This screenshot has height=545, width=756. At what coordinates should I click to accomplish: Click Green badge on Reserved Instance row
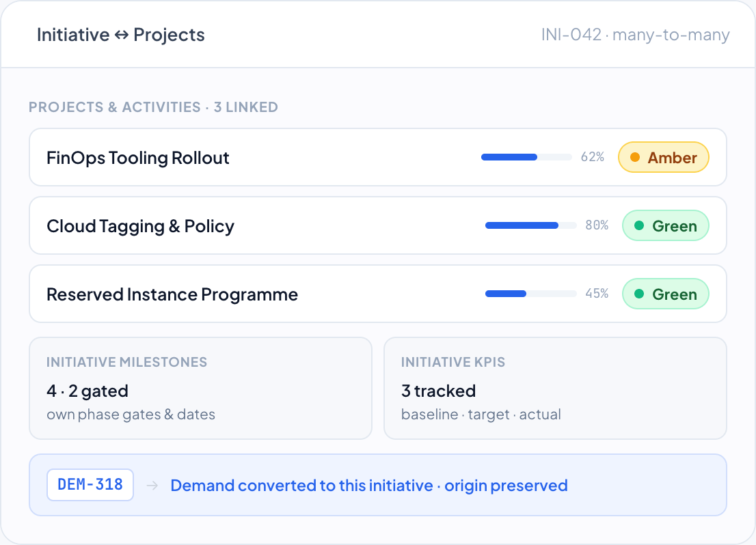click(x=665, y=294)
